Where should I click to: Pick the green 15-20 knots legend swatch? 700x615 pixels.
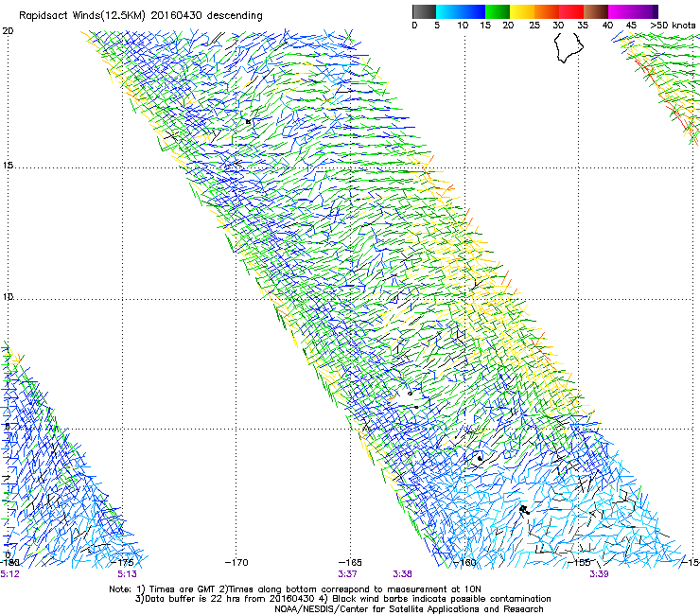coord(498,11)
